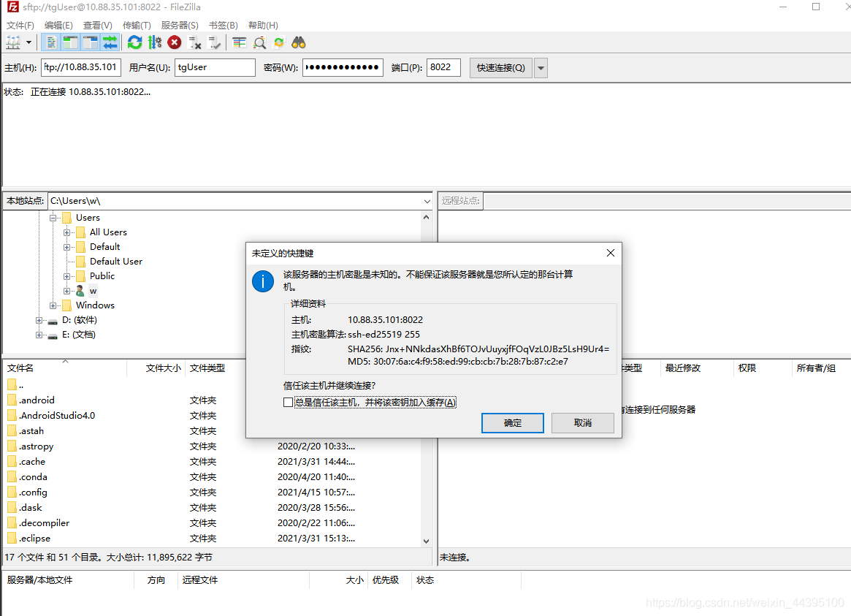Select the .dask folder icon
The width and height of the screenshot is (851, 616).
[x=12, y=507]
